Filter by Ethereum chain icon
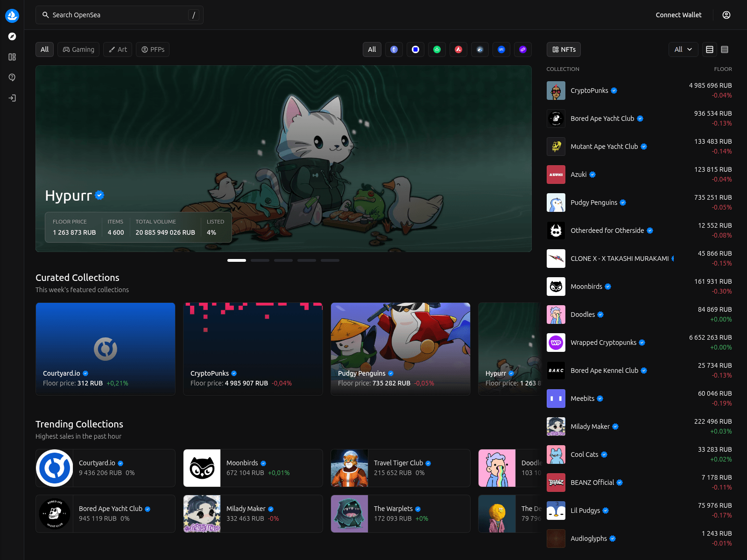Image resolution: width=747 pixels, height=560 pixels. coord(394,49)
